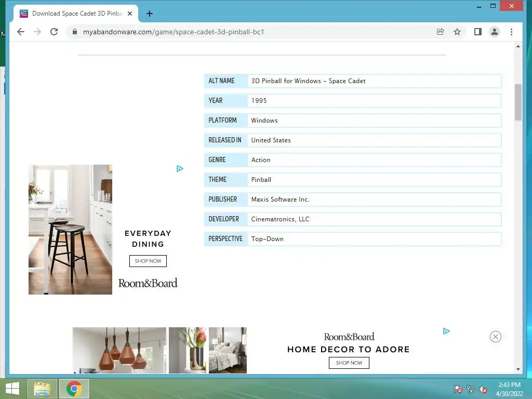Open the share page icon in address bar
Viewport: 532px width, 399px height.
[440, 32]
